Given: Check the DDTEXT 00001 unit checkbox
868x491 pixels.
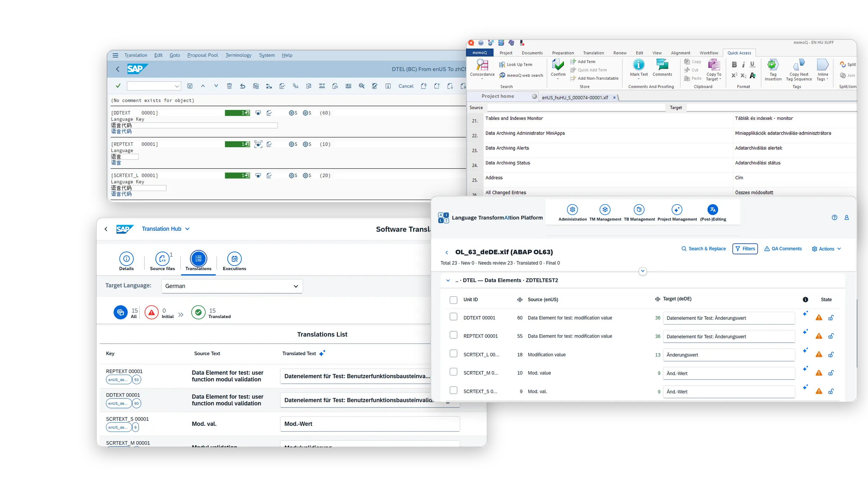Looking at the screenshot, I should pos(453,317).
